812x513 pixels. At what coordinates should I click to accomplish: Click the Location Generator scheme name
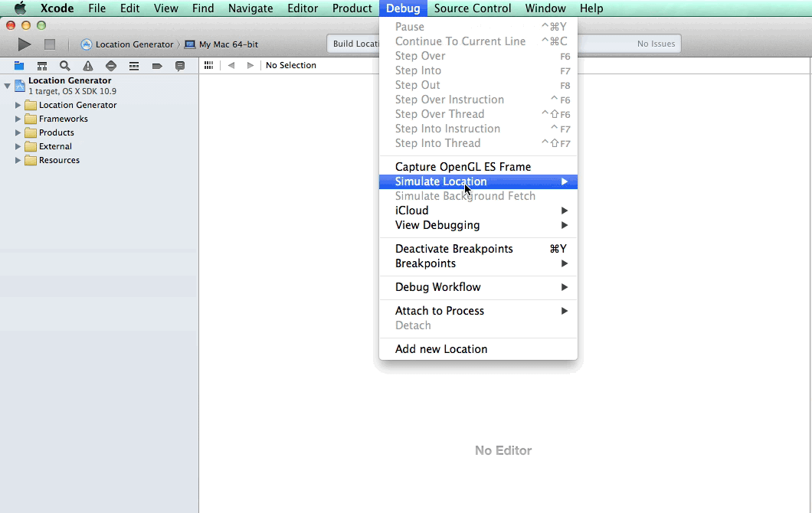pyautogui.click(x=134, y=44)
